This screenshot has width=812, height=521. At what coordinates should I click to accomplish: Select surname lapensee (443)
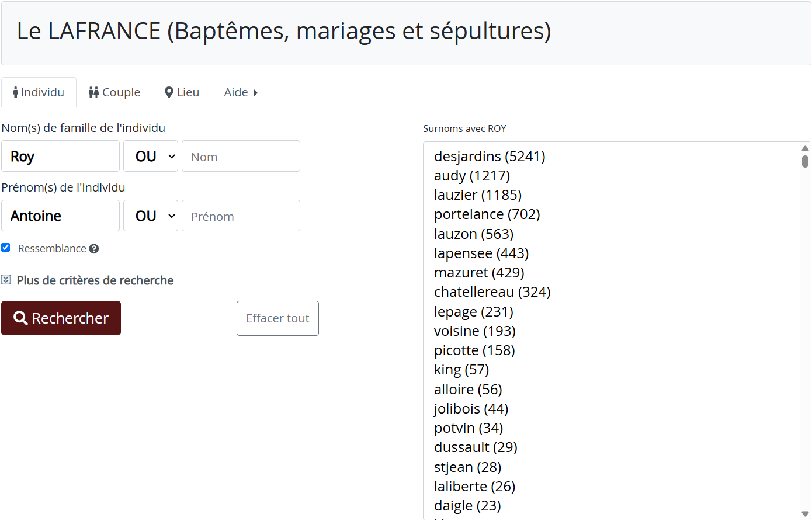click(x=481, y=253)
